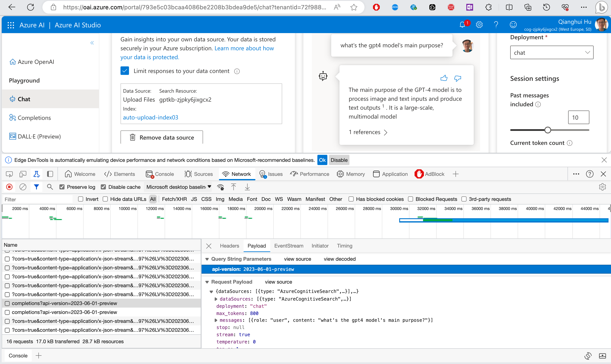
Task: Open the DevTools help icon
Action: 589,174
